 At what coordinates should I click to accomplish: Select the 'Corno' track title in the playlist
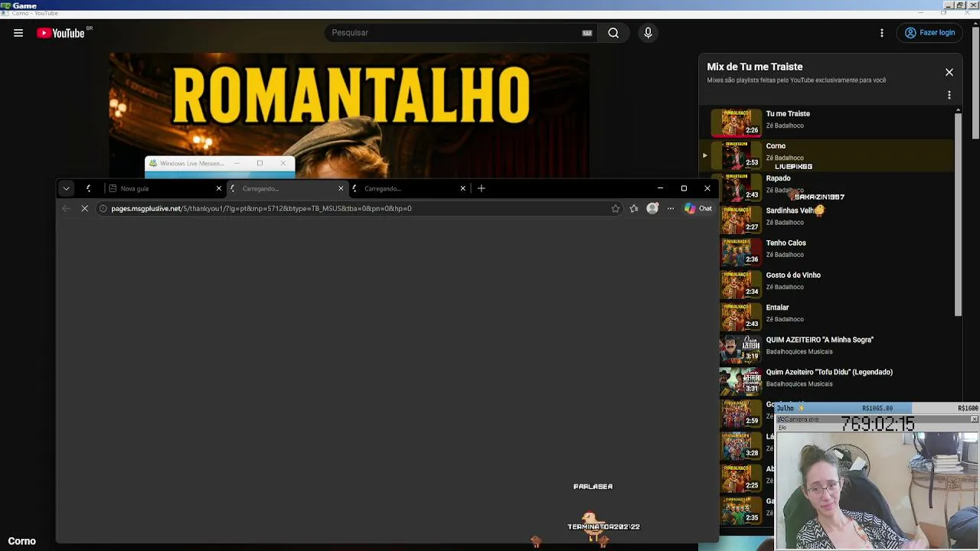pos(776,146)
